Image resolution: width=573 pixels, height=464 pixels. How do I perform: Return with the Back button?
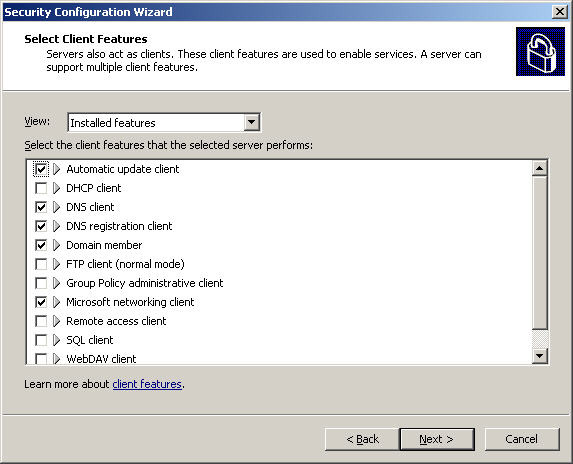click(362, 439)
